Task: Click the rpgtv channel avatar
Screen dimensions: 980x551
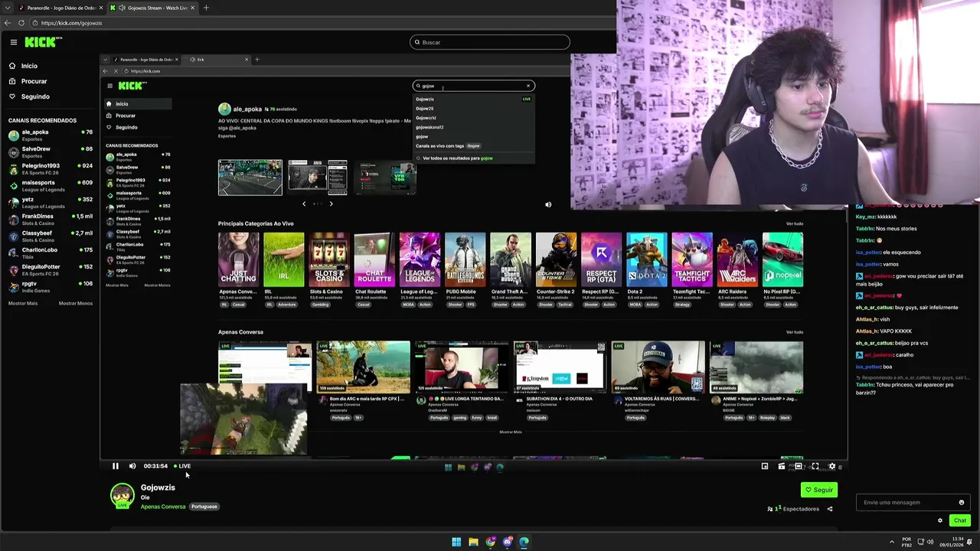Action: click(x=14, y=286)
